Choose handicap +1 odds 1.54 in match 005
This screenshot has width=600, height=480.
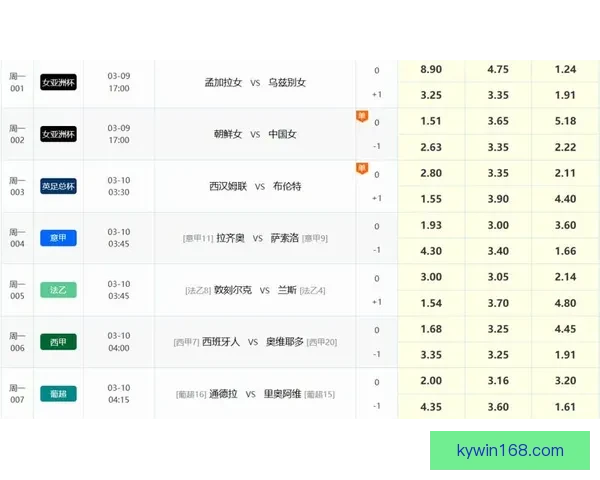point(431,303)
